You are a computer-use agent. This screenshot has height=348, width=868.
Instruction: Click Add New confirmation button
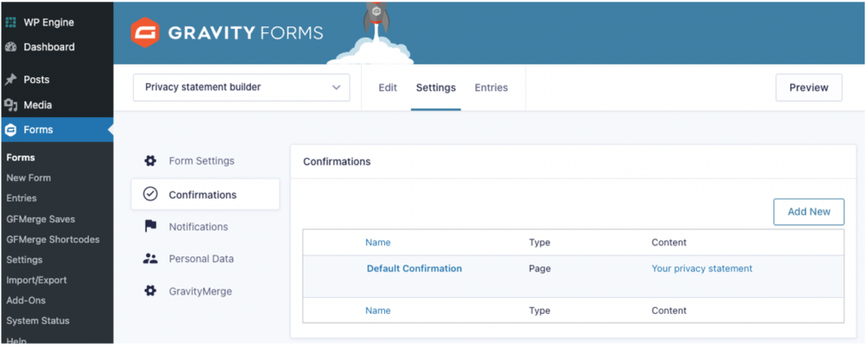809,212
